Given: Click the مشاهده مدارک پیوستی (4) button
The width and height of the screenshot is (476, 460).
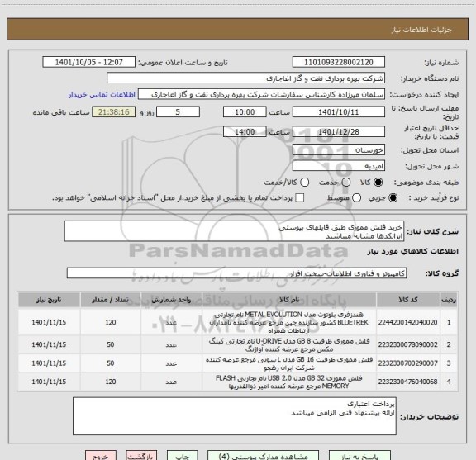Looking at the screenshot, I should click(x=263, y=455).
